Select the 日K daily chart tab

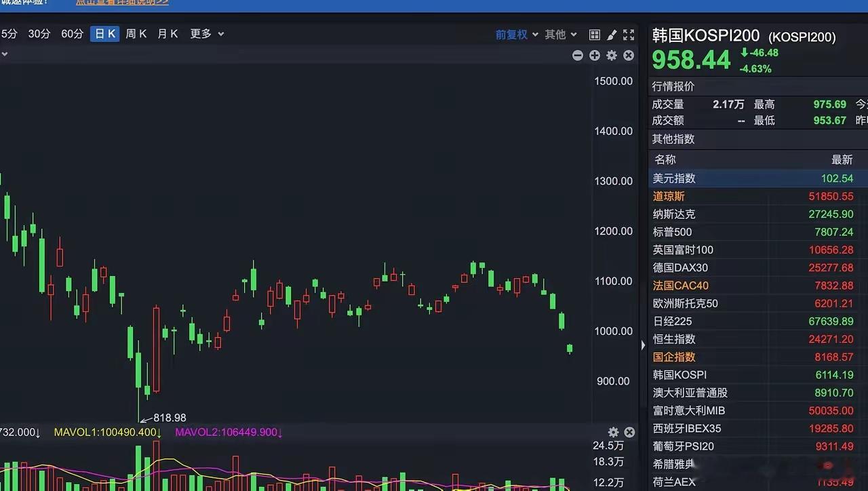105,34
